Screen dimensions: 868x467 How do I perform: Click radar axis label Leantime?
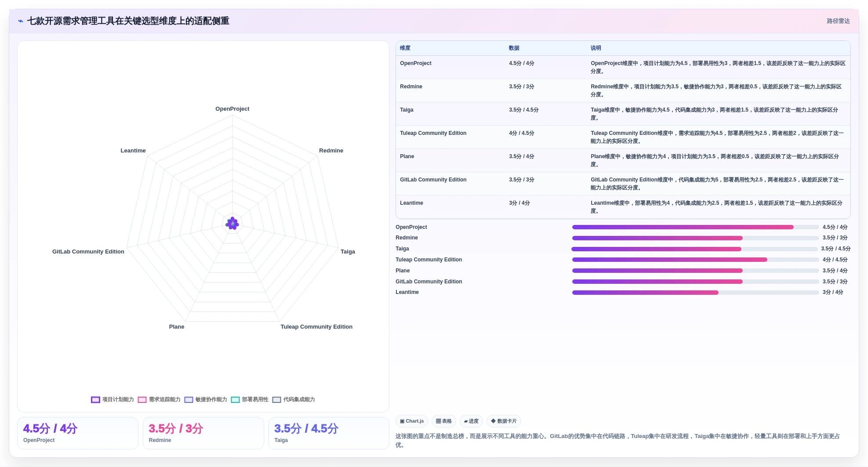133,151
